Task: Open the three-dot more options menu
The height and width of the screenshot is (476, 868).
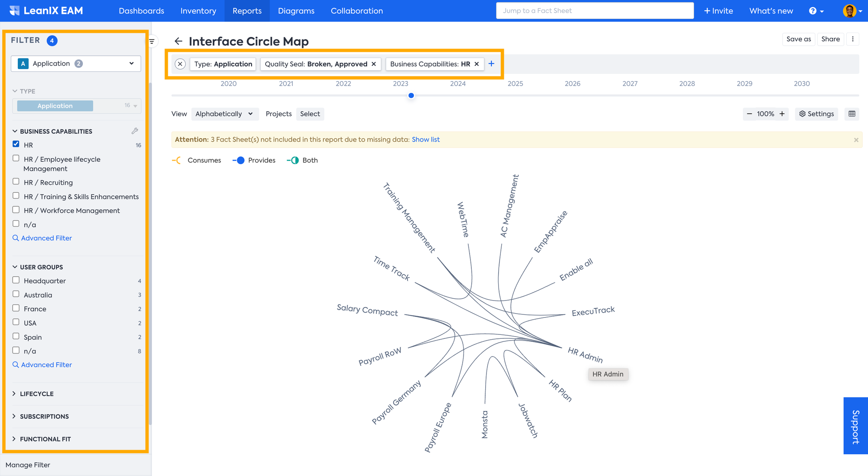Action: [x=853, y=39]
